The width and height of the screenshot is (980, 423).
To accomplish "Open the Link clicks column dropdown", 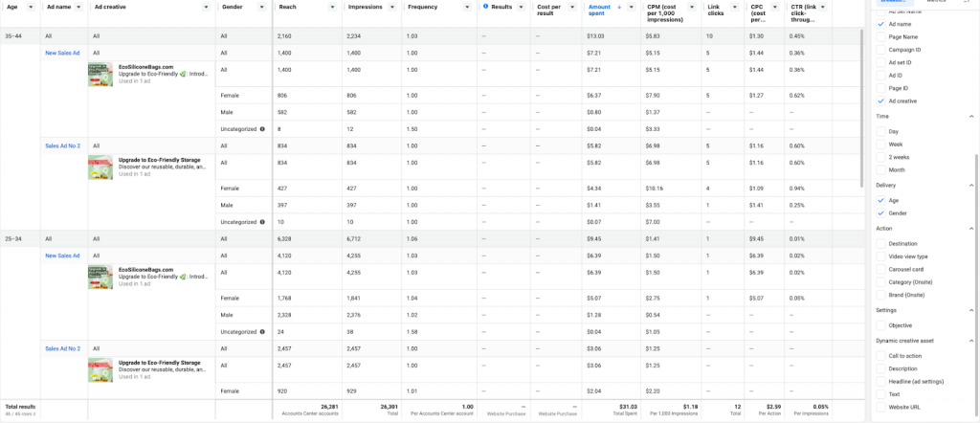I will click(x=735, y=7).
